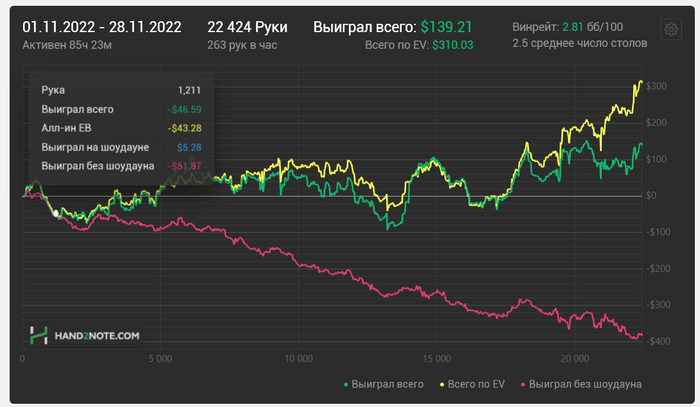700x407 pixels.
Task: Click tooltip 'Выиграл на шоудауне' value $5.28
Action: point(189,147)
